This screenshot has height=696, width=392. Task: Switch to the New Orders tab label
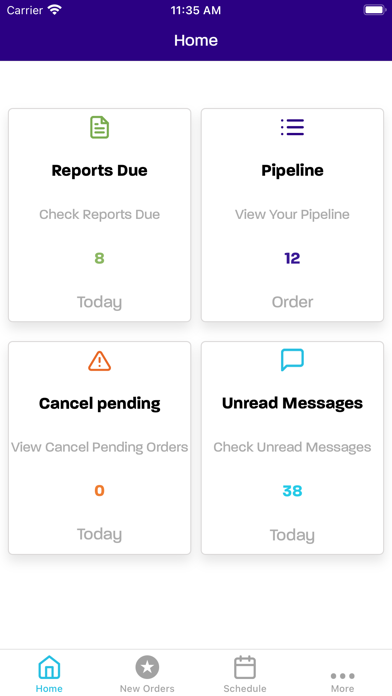click(x=147, y=688)
